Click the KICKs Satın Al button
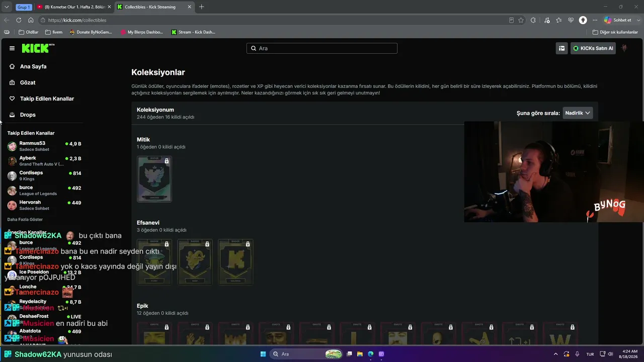Viewport: 644px width, 362px height. point(593,48)
